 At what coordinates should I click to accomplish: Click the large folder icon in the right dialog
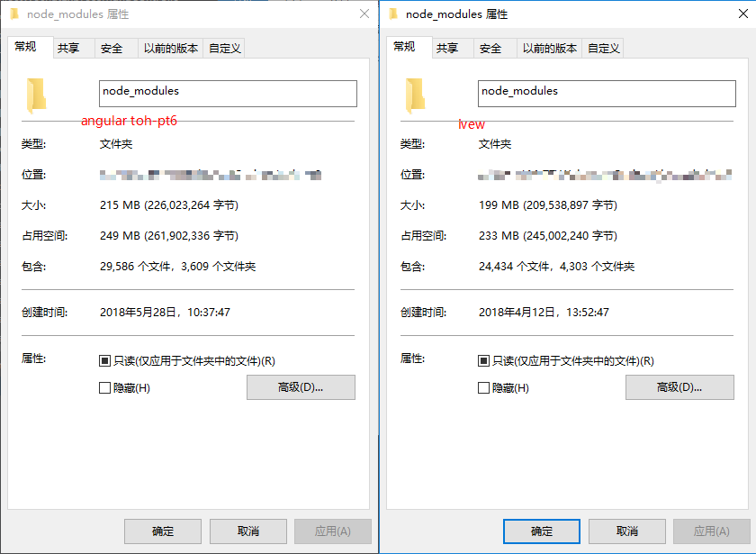coord(415,95)
